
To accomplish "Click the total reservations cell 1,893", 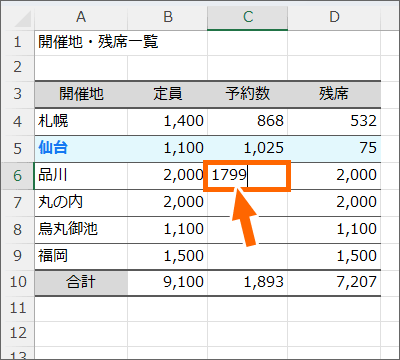I will pos(247,283).
